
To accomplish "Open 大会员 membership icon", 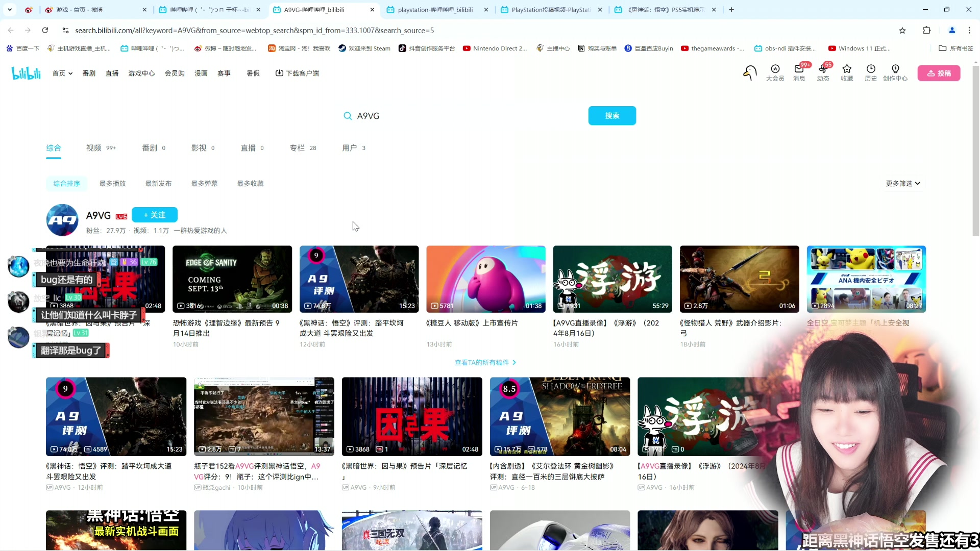I will pos(775,73).
